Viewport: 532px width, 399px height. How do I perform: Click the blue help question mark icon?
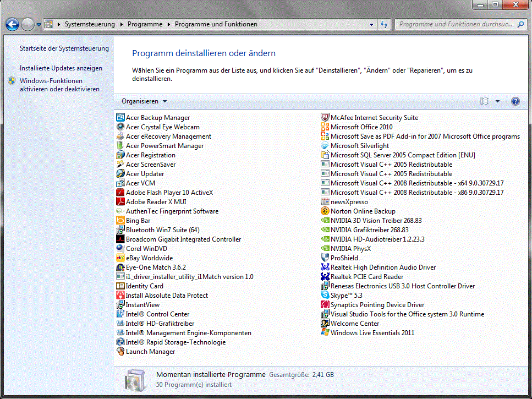click(x=515, y=101)
